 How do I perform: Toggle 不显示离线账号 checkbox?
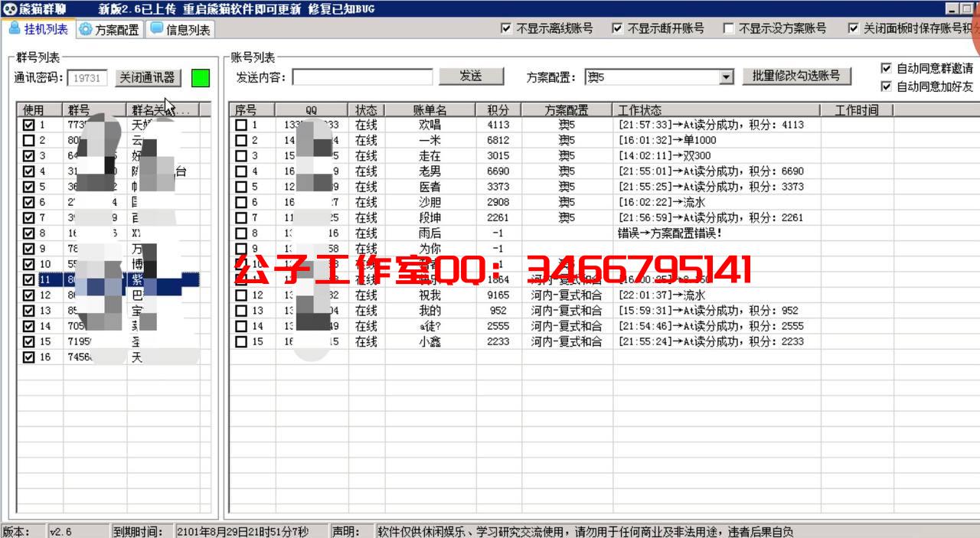tap(505, 28)
